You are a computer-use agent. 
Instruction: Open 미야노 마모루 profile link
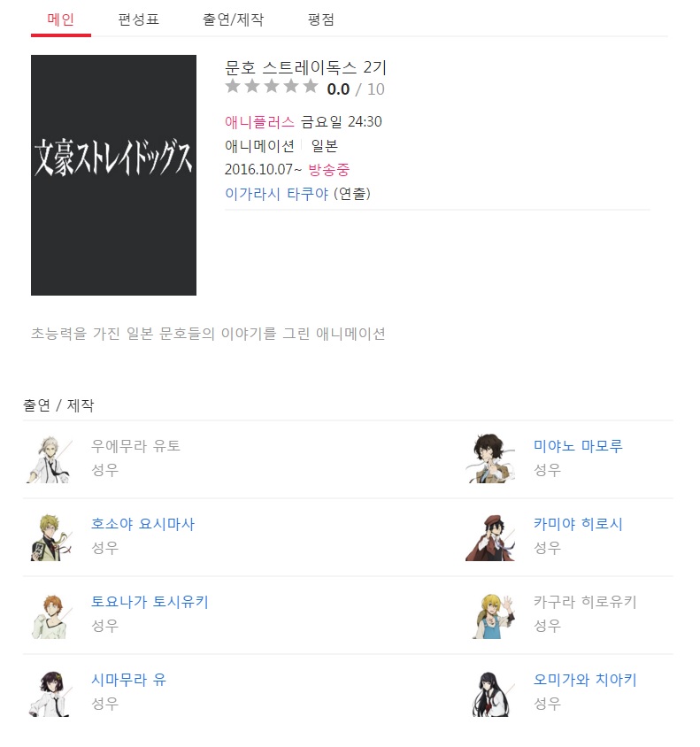578,446
